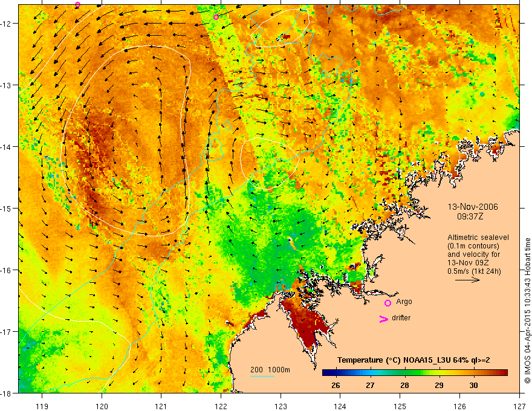The height and width of the screenshot is (411, 532).
Task: Click the 123 longitude axis label
Action: (281, 406)
